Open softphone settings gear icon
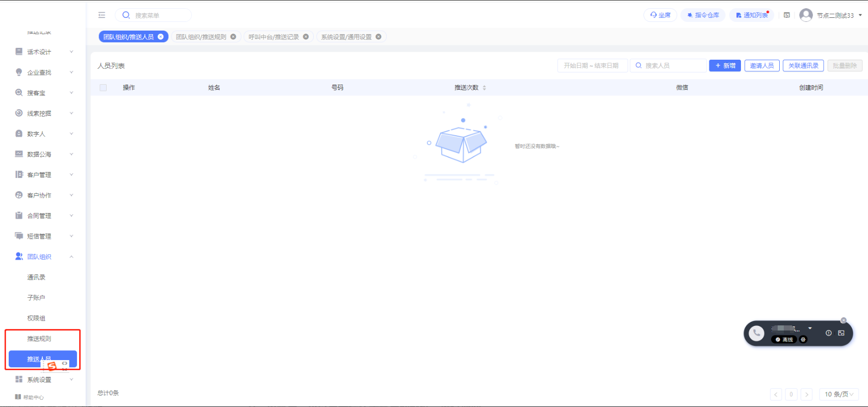Image resolution: width=868 pixels, height=407 pixels. click(803, 340)
